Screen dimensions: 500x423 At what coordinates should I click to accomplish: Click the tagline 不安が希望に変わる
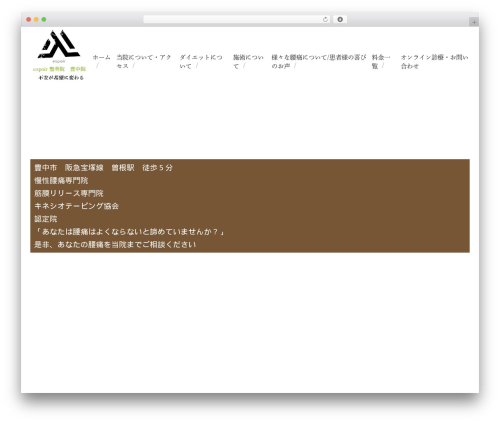pyautogui.click(x=61, y=78)
